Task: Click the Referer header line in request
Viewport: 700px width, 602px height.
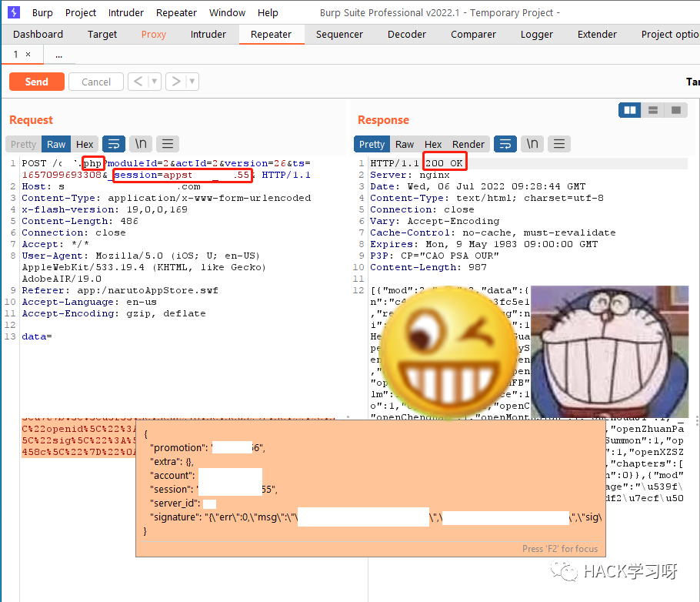Action: tap(120, 290)
